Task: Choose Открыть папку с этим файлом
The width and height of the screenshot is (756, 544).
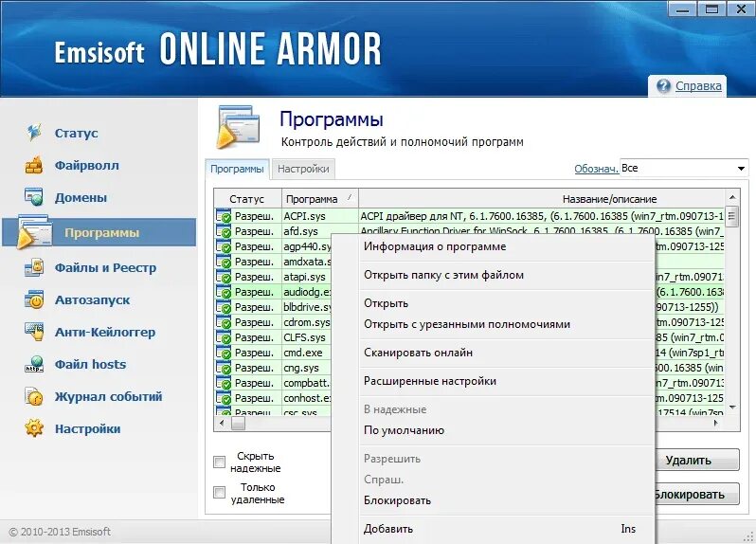Action: (x=443, y=275)
